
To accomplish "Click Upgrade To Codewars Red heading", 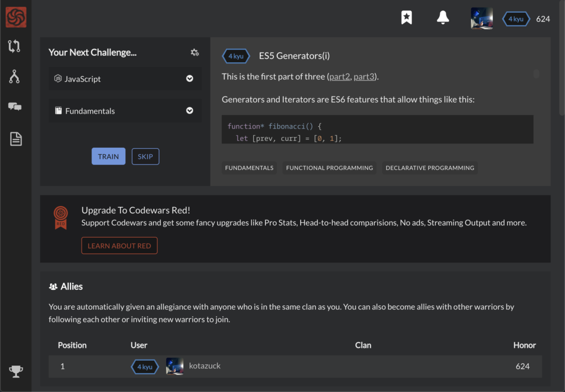I will coord(136,210).
